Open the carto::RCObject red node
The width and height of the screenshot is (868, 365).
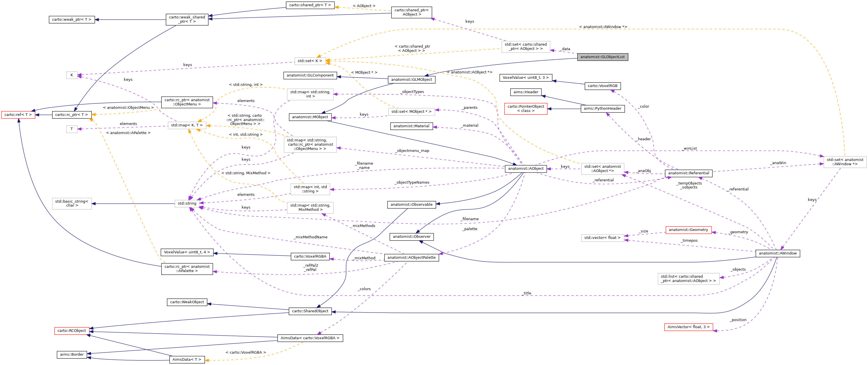[x=72, y=331]
